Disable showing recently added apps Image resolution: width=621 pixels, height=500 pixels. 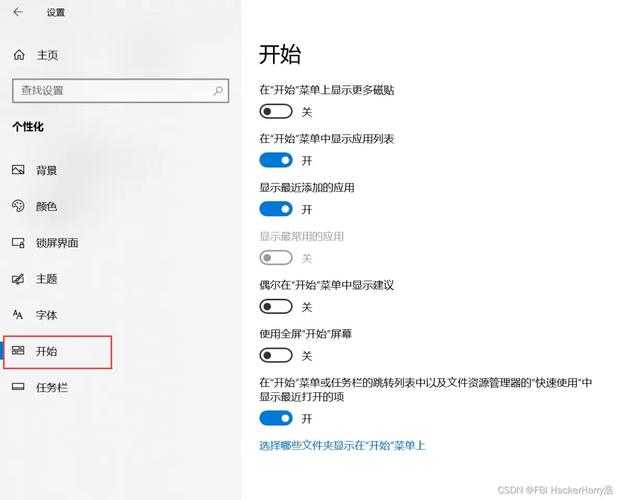[276, 209]
